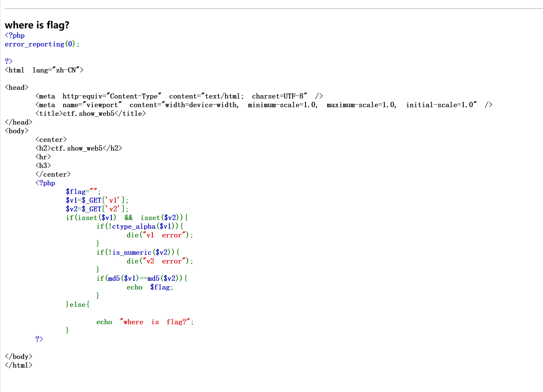Image resolution: width=543 pixels, height=392 pixels.
Task: Select the <html lang="zh-CN"> line
Action: pos(44,70)
